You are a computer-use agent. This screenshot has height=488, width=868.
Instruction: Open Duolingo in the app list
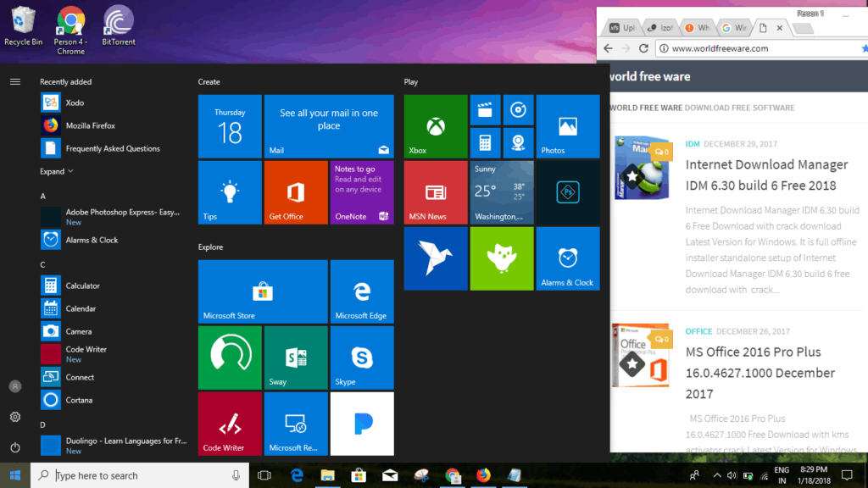click(x=114, y=446)
